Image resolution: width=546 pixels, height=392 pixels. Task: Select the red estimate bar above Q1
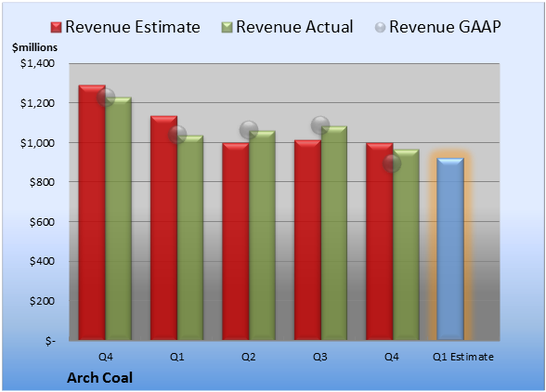click(164, 228)
